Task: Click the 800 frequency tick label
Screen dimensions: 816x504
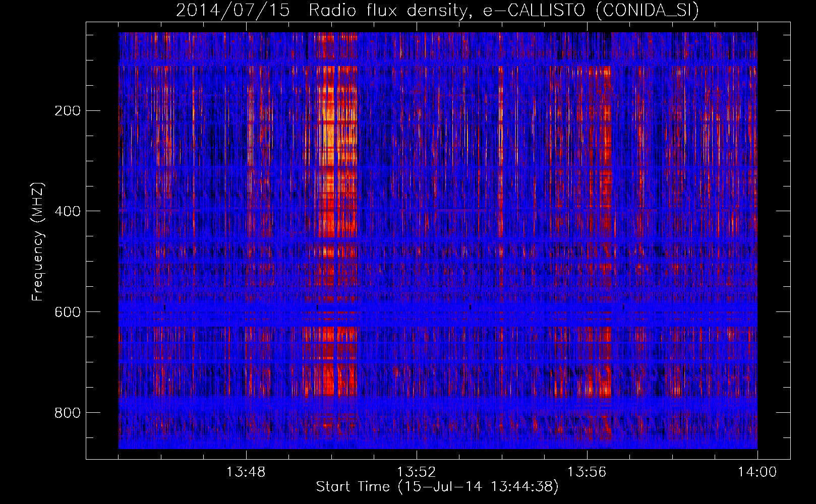Action: [68, 413]
